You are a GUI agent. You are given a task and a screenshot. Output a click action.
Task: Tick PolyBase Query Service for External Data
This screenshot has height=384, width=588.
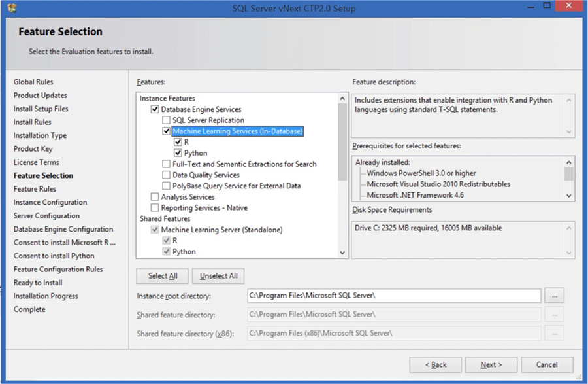click(x=167, y=186)
